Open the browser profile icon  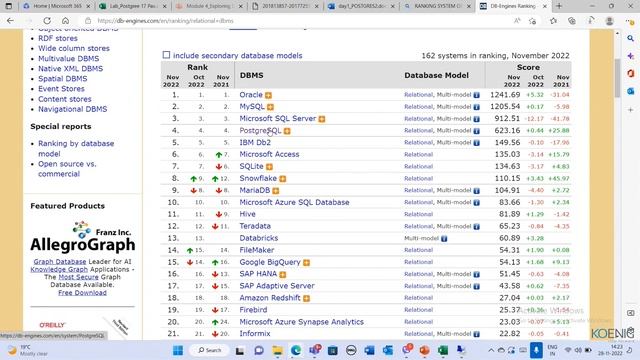(x=609, y=21)
